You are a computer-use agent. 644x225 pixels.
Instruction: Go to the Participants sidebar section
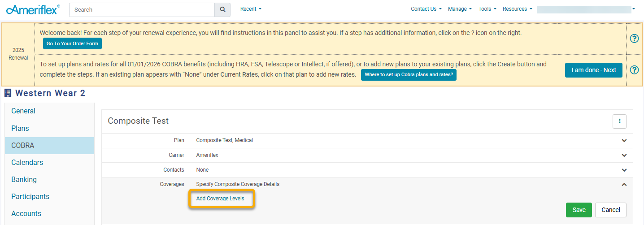pos(30,197)
